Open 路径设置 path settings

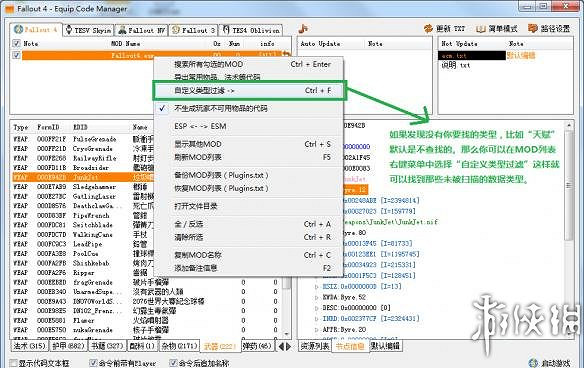pyautogui.click(x=549, y=28)
